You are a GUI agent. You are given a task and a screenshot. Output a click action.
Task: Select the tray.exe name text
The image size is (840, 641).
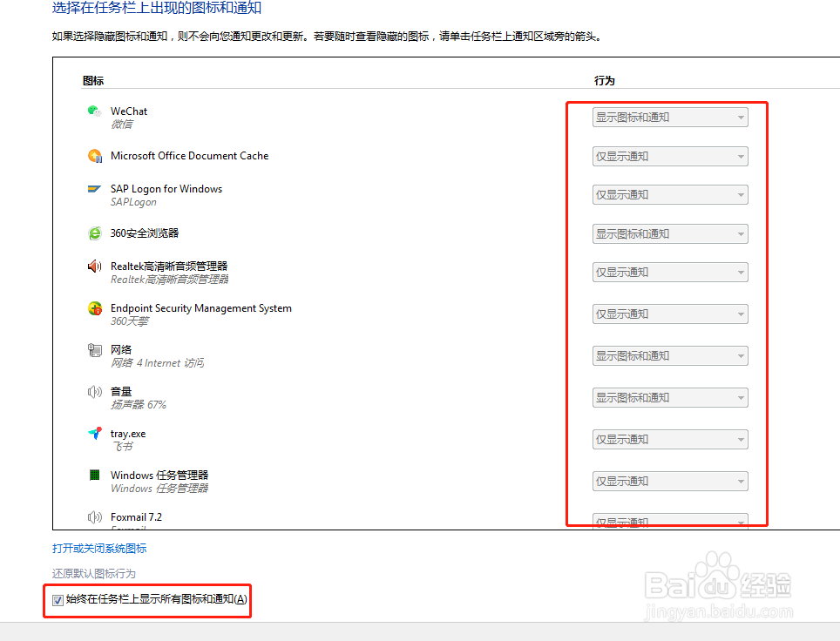pyautogui.click(x=128, y=434)
